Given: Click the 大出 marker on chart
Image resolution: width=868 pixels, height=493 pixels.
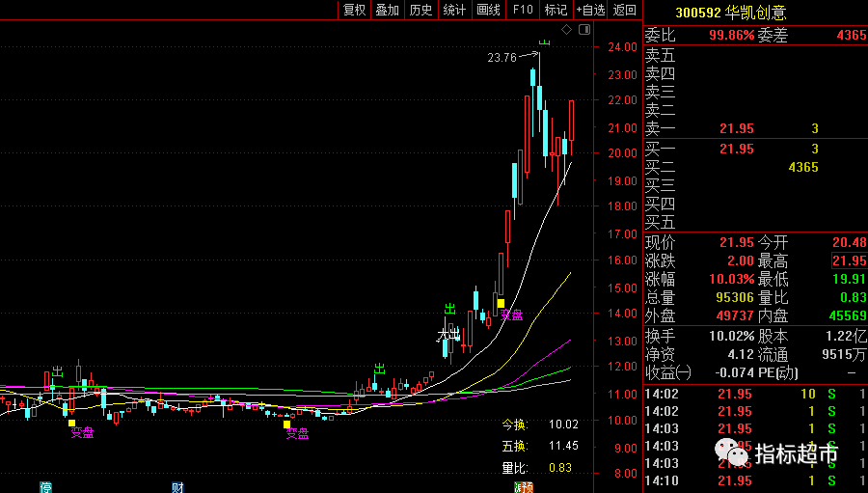Looking at the screenshot, I should [x=448, y=335].
